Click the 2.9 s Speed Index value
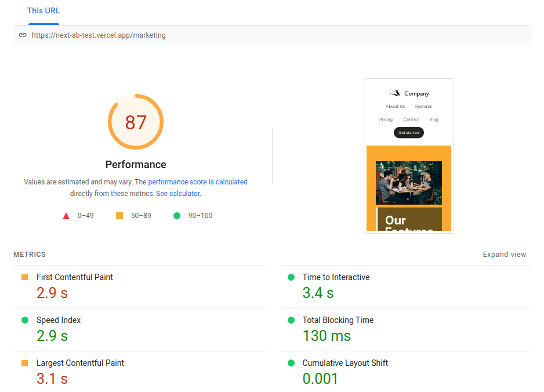Screen dimensions: 544x392 pyautogui.click(x=52, y=336)
